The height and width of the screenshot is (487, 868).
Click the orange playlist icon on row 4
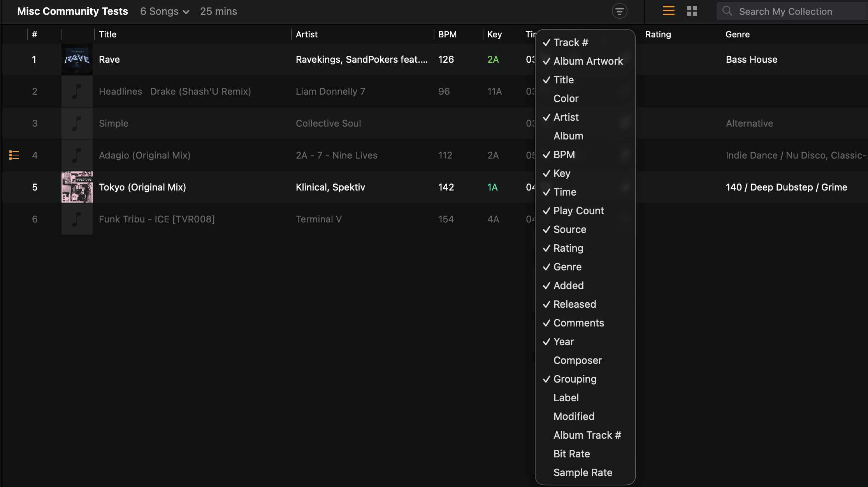point(14,155)
